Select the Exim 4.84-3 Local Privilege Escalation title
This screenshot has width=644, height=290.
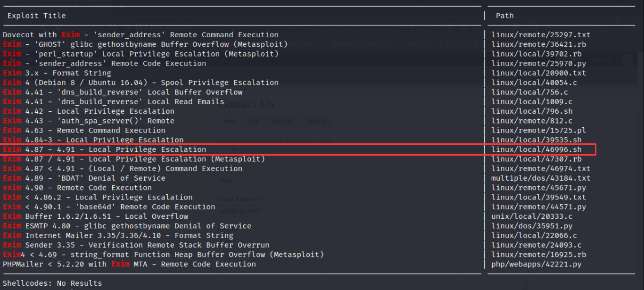point(93,140)
